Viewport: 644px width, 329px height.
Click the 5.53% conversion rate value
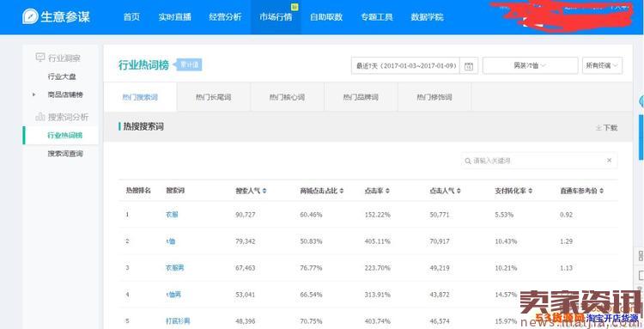tap(504, 215)
